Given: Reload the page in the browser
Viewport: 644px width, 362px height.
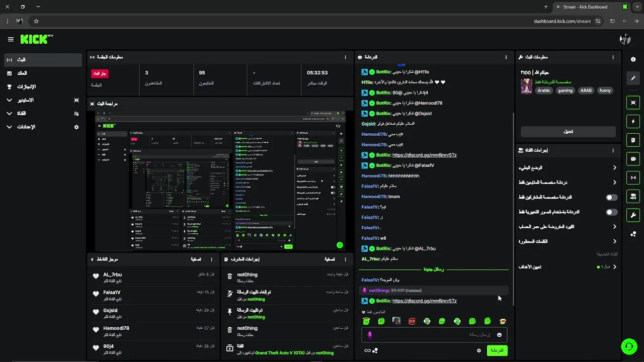Looking at the screenshot, I should pos(612,21).
